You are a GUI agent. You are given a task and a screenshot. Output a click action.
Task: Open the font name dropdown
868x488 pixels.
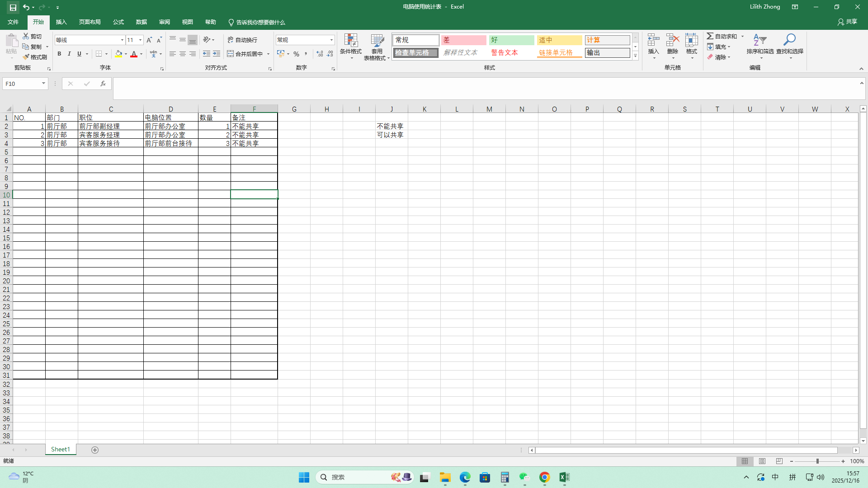(122, 40)
